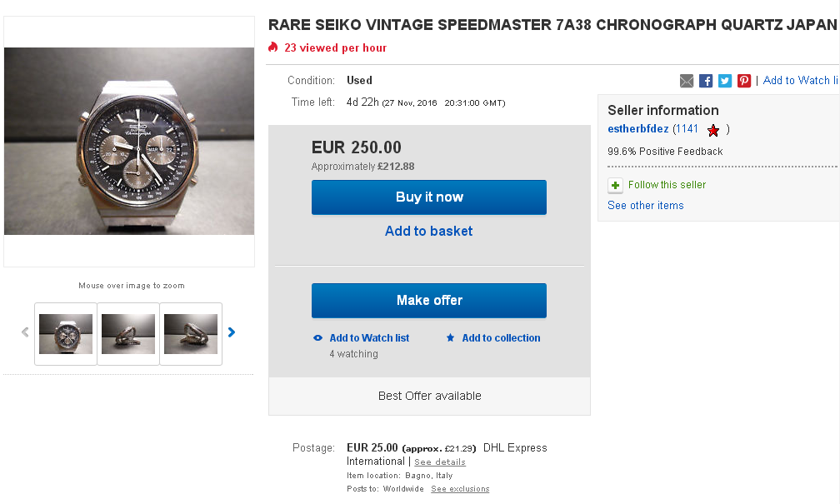Viewport: 840px width, 504px height.
Task: View postage See exclusions link
Action: tap(460, 489)
